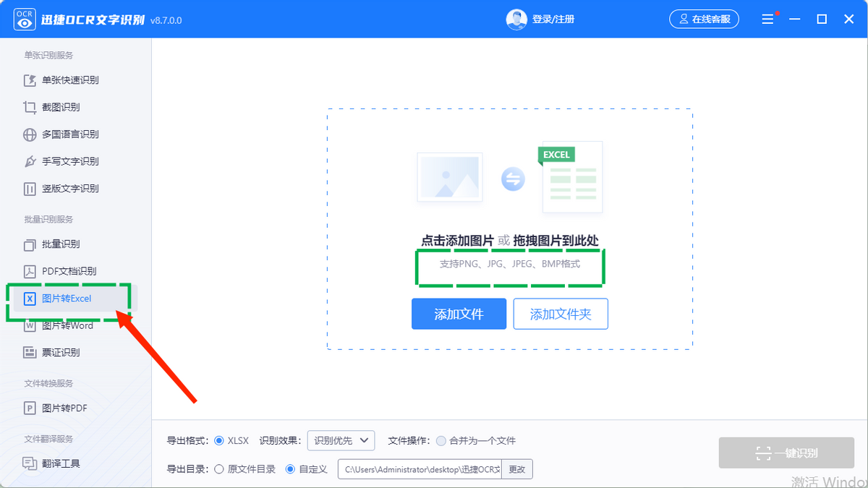The image size is (868, 488).
Task: Click the 在线客服 button
Action: [704, 20]
